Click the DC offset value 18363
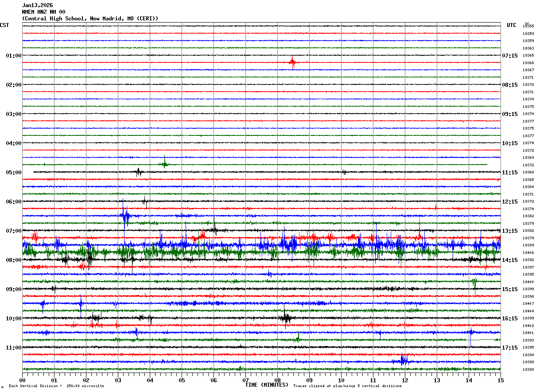Screen dimensions: 536x392 click(x=528, y=48)
